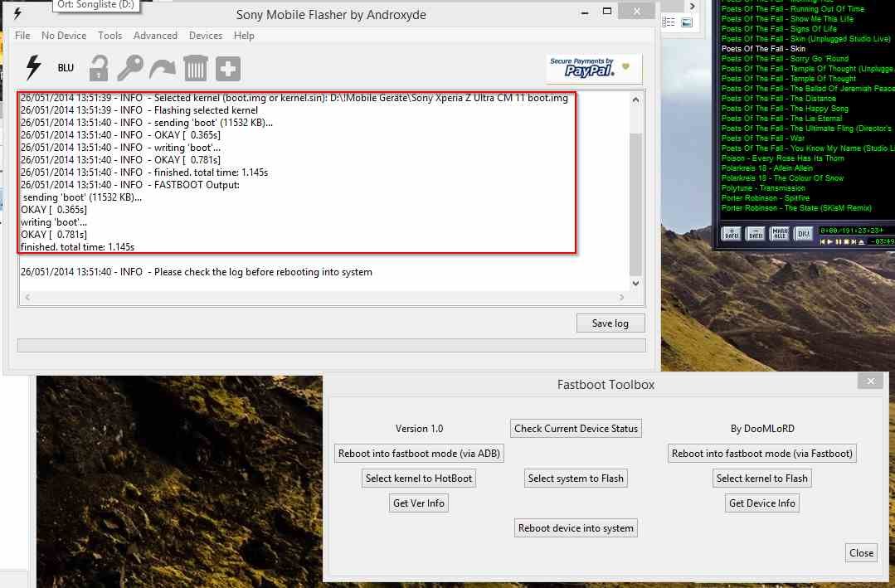The height and width of the screenshot is (588, 895).
Task: Click the log horizontal scroll left arrow
Action: point(27,297)
